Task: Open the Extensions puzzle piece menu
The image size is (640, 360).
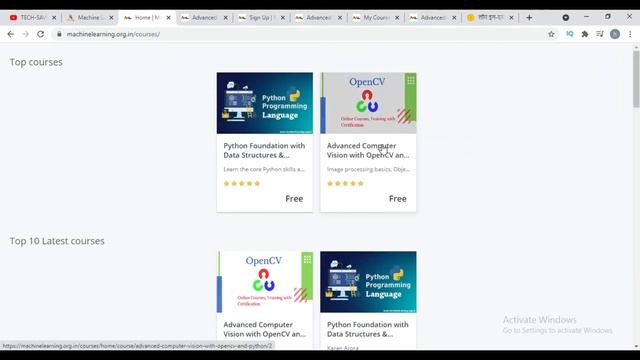Action: point(585,34)
